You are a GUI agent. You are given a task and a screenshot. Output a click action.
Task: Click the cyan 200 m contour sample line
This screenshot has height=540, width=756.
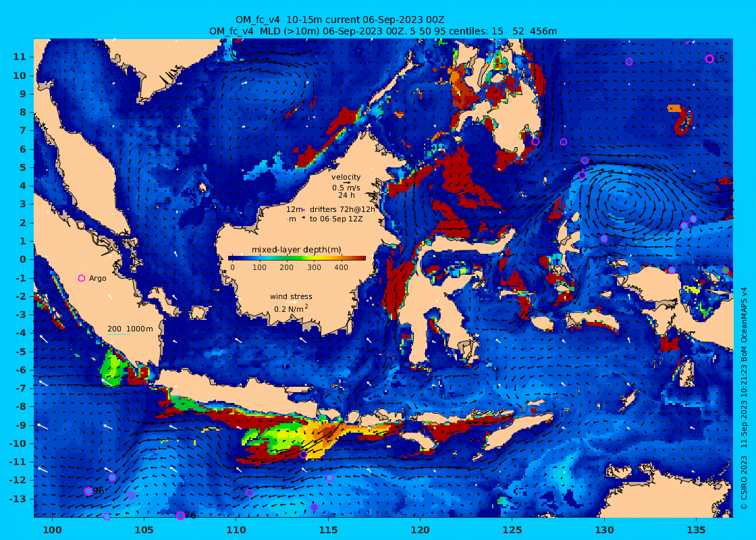click(x=118, y=335)
